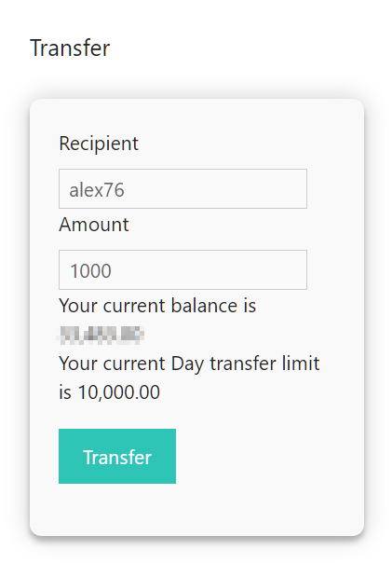Click the Transfer page heading
The image size is (392, 563).
70,48
